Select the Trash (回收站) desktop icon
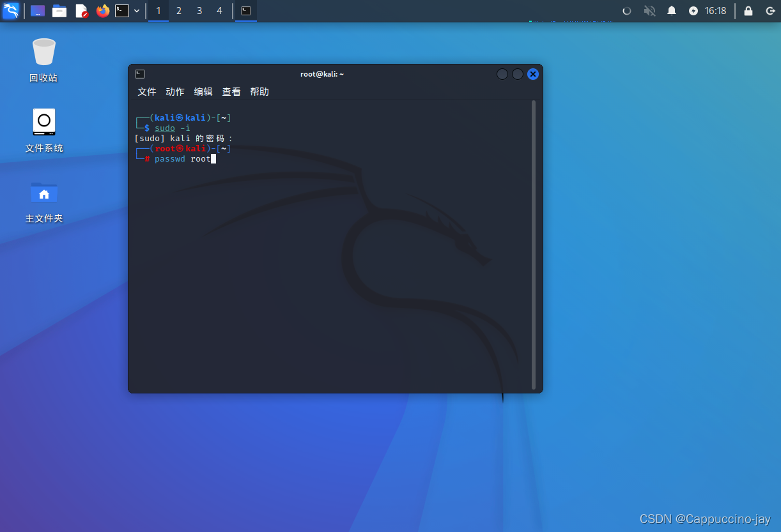The image size is (781, 532). tap(43, 60)
